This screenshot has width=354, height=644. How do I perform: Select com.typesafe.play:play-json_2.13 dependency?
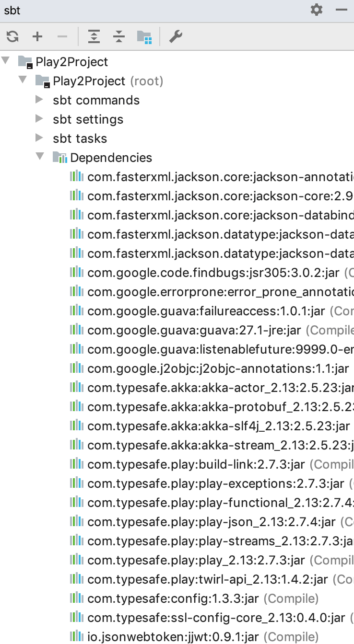[x=212, y=522]
